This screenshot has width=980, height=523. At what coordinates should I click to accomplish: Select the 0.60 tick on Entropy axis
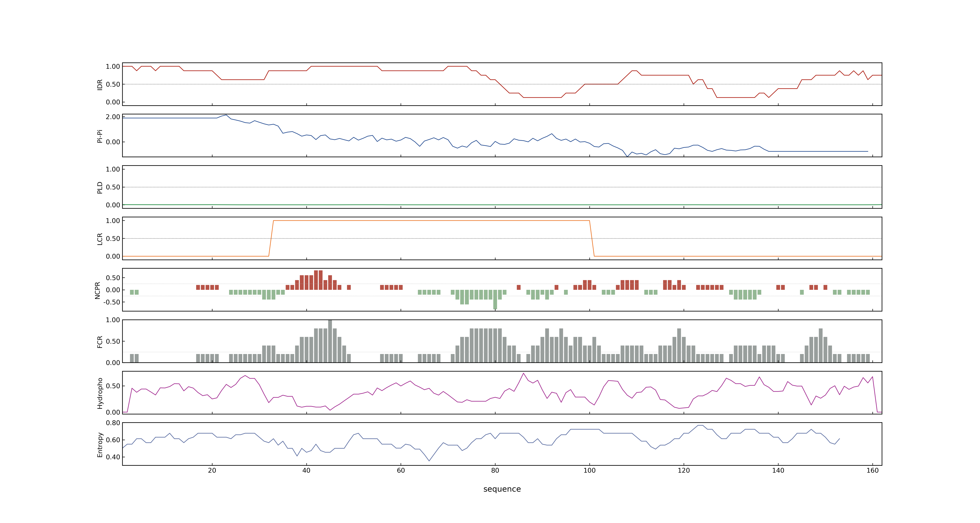pos(113,440)
